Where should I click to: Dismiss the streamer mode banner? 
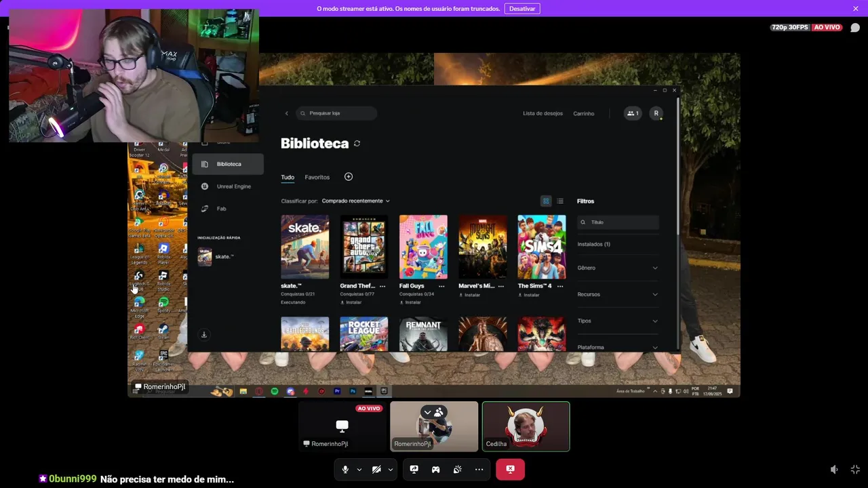[856, 8]
